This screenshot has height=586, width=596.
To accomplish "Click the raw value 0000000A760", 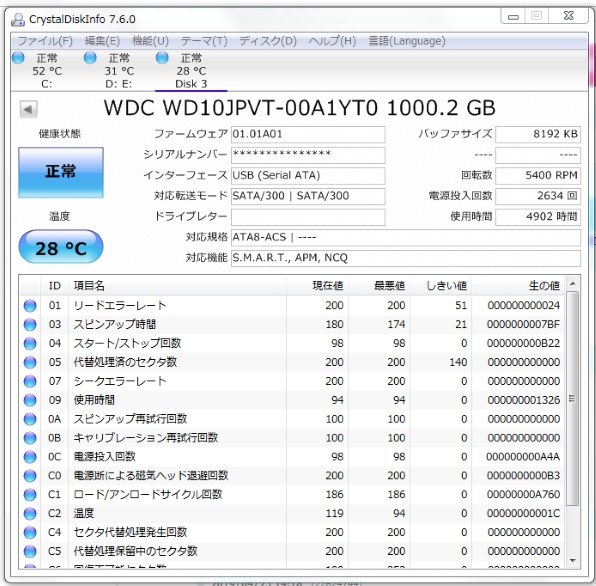I will pyautogui.click(x=523, y=495).
